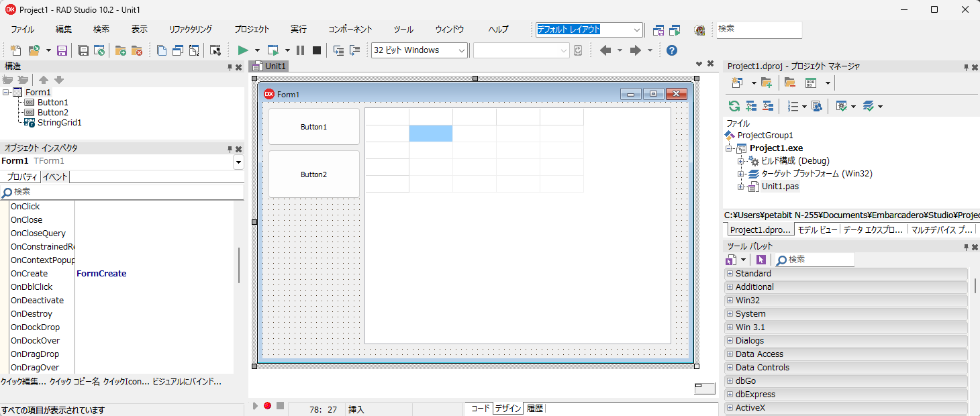980x416 pixels.
Task: Click the Object Inspector vertical scrollbar
Action: 239,265
